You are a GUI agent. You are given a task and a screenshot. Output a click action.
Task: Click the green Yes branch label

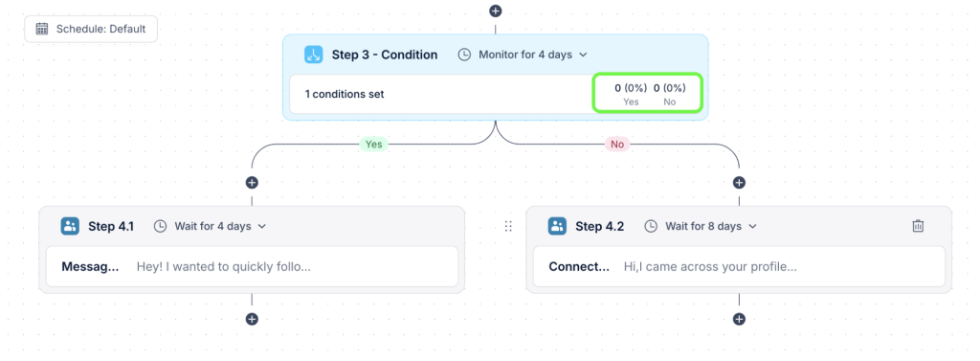373,145
